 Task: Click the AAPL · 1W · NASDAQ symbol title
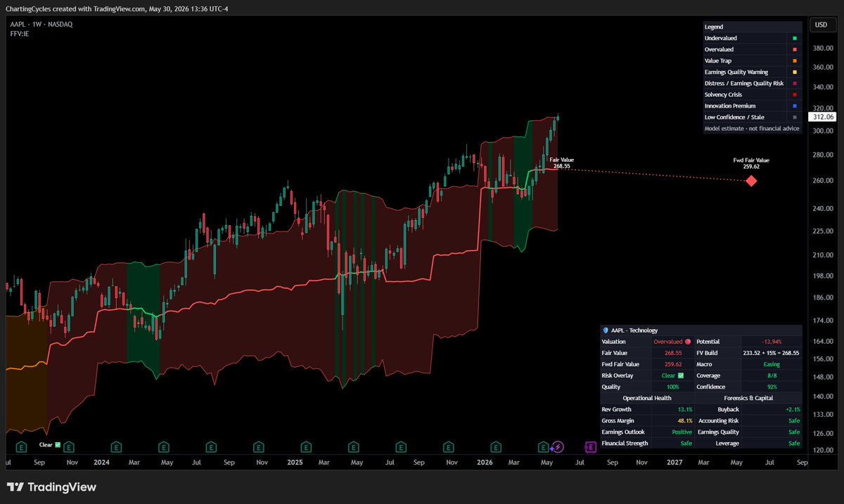click(41, 24)
